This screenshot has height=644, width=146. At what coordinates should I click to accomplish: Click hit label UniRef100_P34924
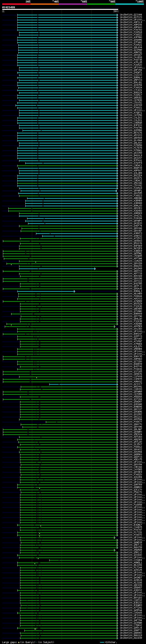point(131,87)
